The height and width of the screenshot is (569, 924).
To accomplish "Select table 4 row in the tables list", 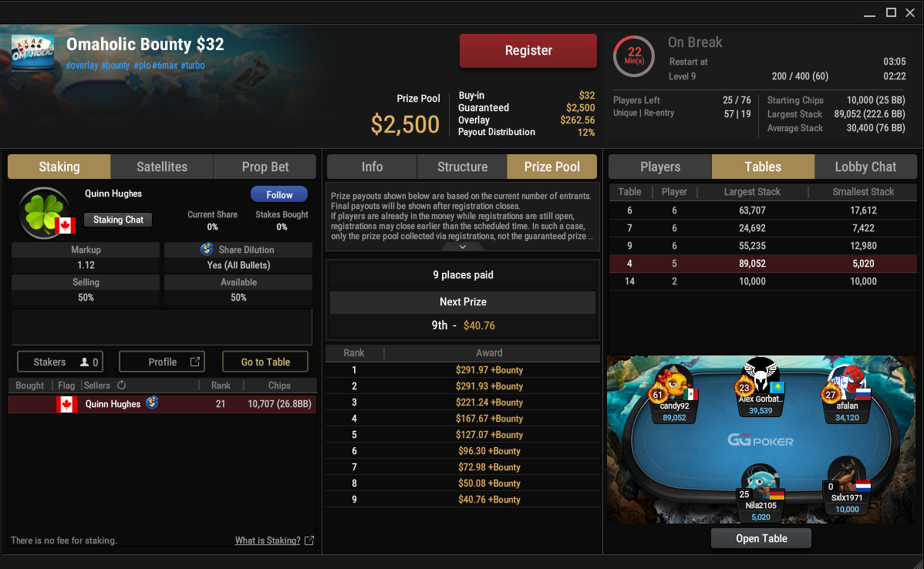I will [763, 263].
